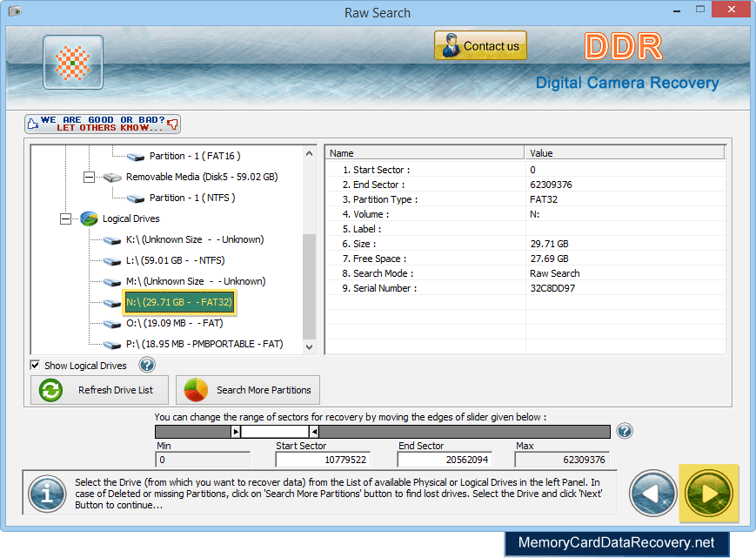Screen dimensions: 756x558
Task: Click drive icon beside M:\ entry
Action: (x=112, y=282)
